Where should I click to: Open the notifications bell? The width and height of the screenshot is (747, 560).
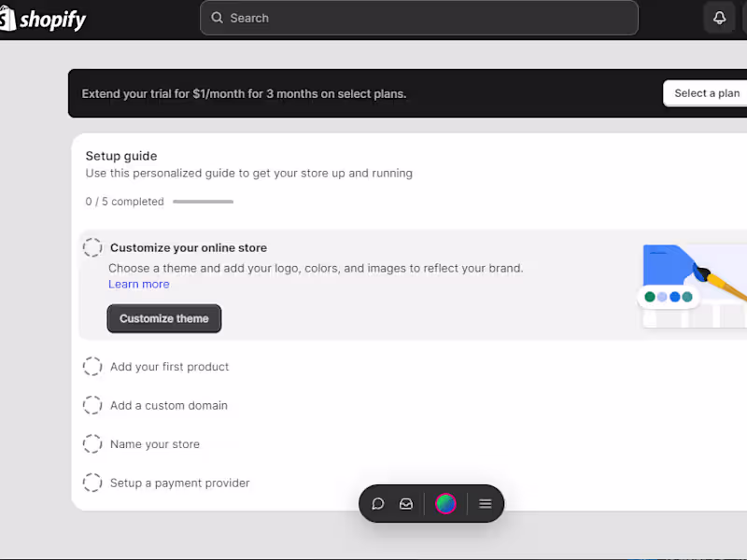719,18
